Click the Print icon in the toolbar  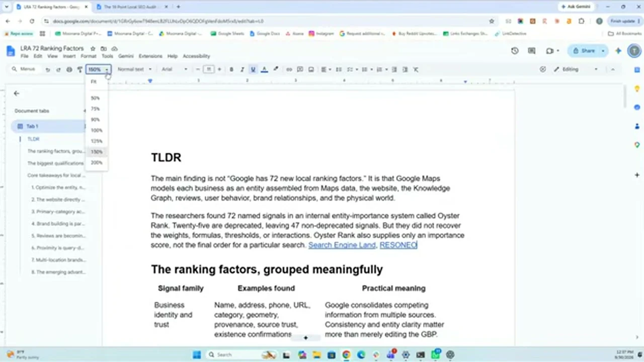pos(69,69)
